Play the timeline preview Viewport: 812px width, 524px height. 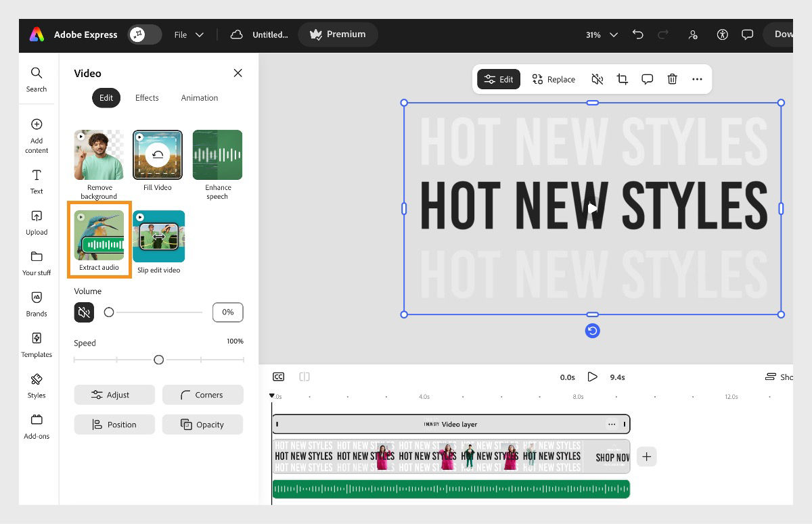592,377
